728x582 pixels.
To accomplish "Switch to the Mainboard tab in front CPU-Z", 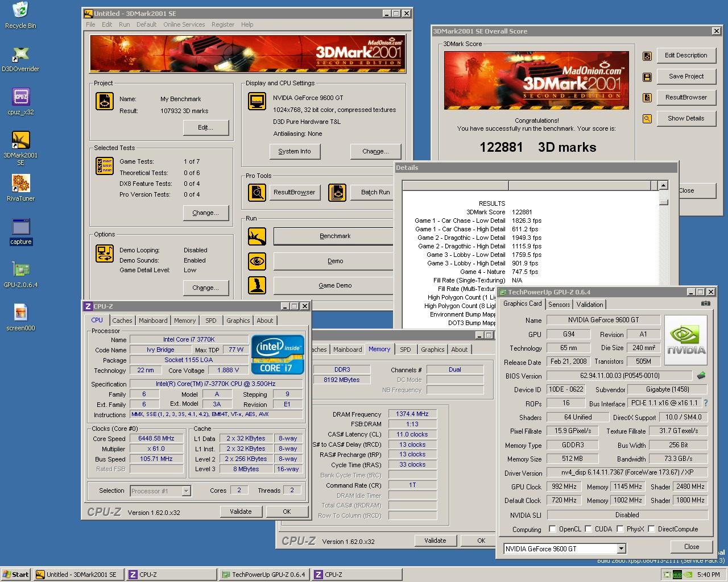I will click(x=153, y=321).
